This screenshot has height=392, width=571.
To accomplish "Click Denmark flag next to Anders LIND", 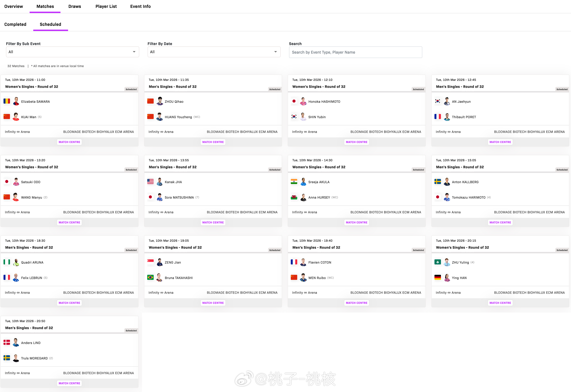I will click(x=7, y=342).
